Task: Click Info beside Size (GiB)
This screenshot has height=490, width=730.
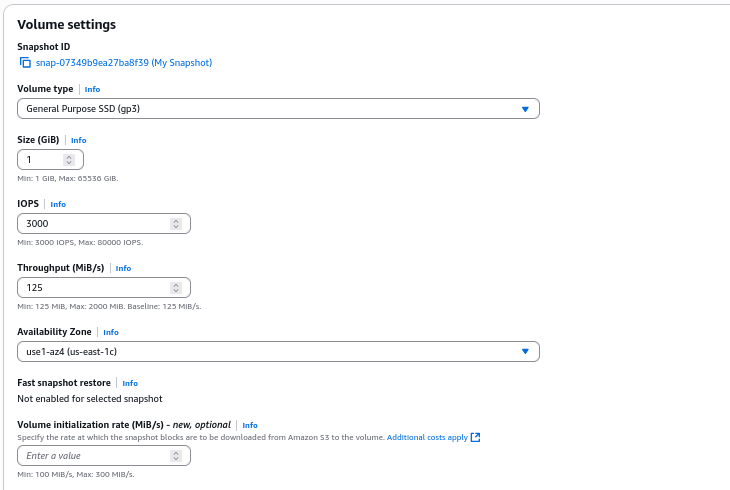Action: pos(78,140)
